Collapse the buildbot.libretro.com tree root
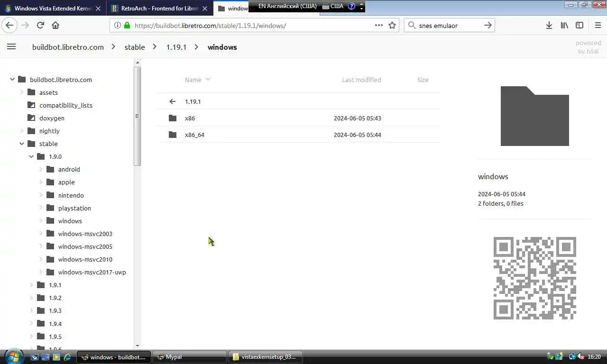 coord(12,80)
